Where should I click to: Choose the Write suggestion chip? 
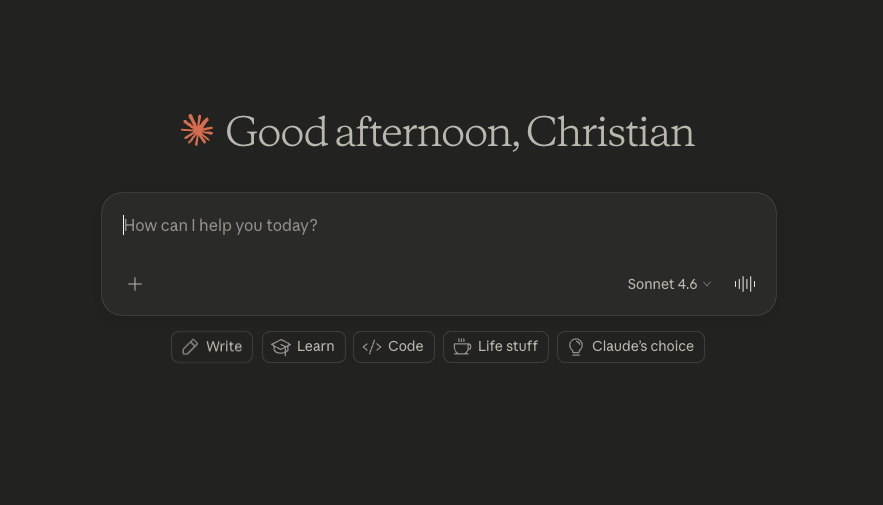pyautogui.click(x=212, y=347)
